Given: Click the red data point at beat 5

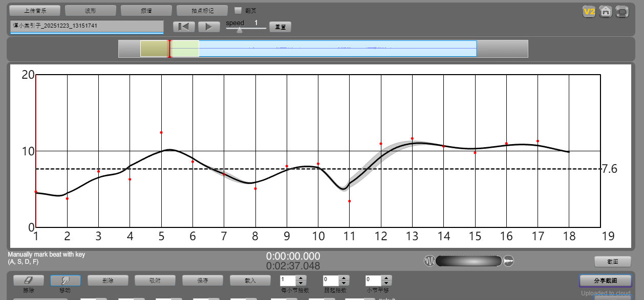Looking at the screenshot, I should 161,132.
